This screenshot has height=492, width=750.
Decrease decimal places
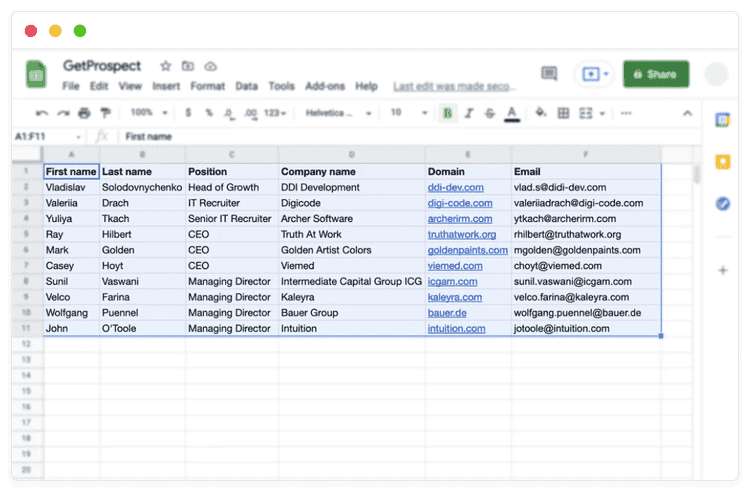click(229, 113)
